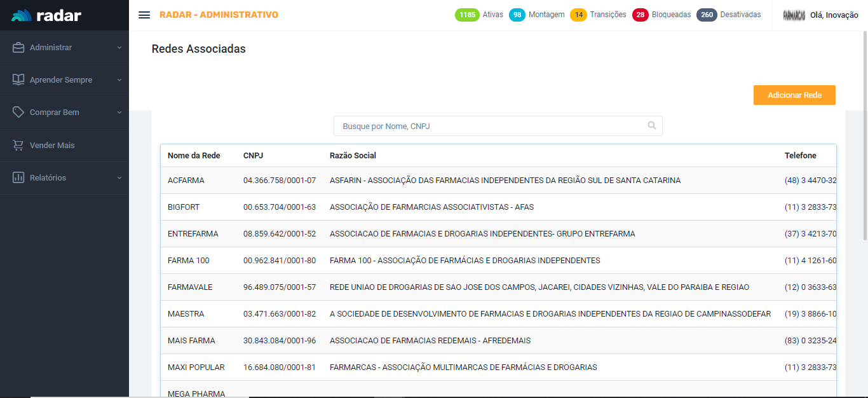Open the Vender Mais menu item
Image resolution: width=868 pixels, height=398 pixels.
(52, 146)
